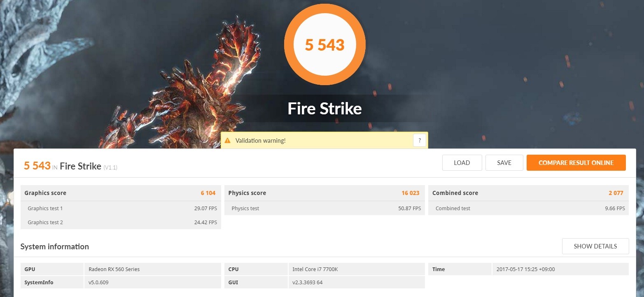Click the Graphics test 1 row

[x=121, y=208]
